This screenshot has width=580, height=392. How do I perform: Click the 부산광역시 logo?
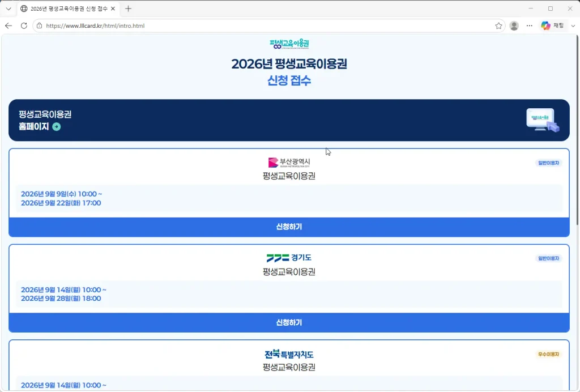pos(289,163)
